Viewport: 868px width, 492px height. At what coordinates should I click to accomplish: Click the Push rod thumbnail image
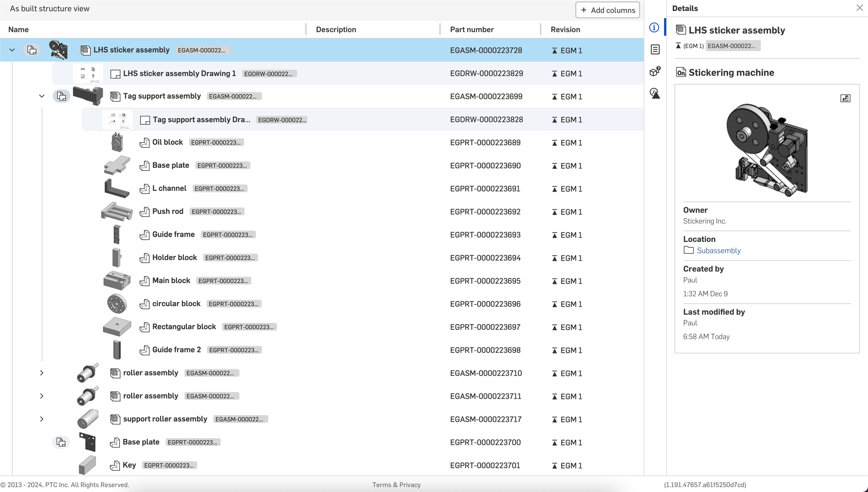pos(117,211)
